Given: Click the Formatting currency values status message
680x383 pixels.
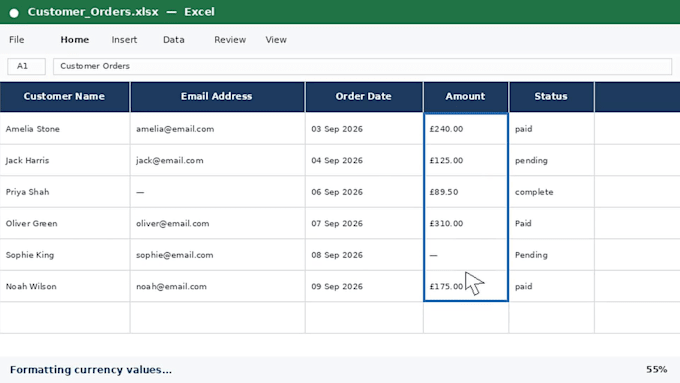Looking at the screenshot, I should click(91, 370).
